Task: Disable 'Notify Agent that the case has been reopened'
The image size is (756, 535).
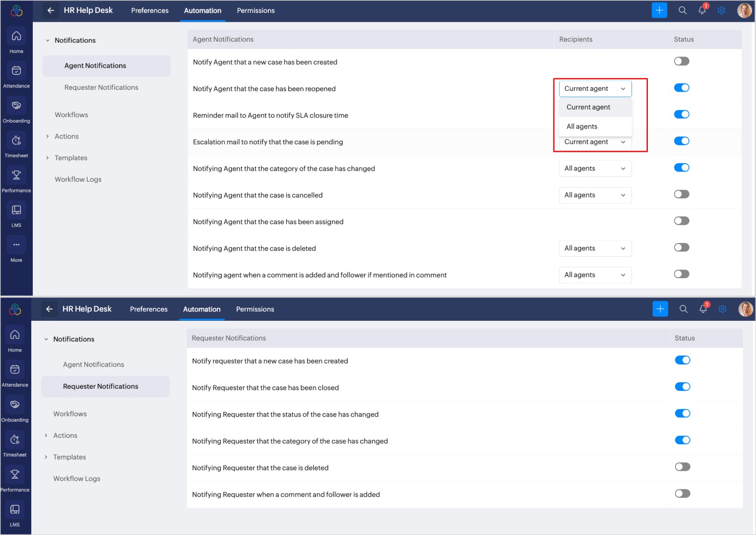Action: point(682,88)
